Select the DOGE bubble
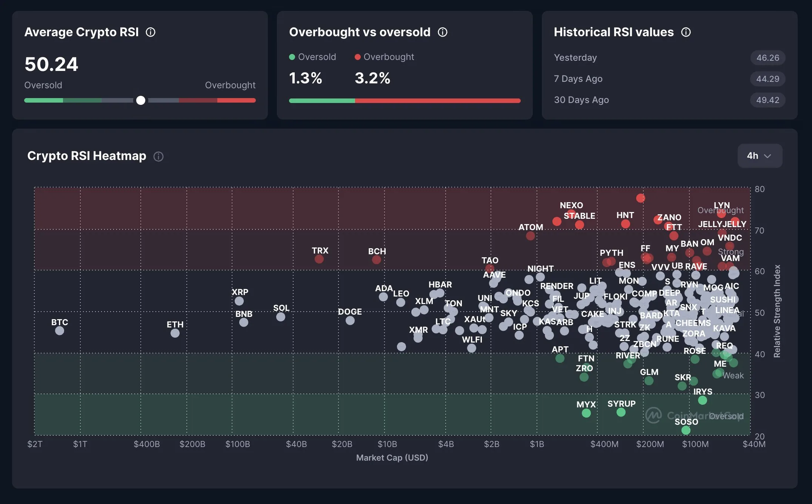812x504 pixels. [x=350, y=321]
